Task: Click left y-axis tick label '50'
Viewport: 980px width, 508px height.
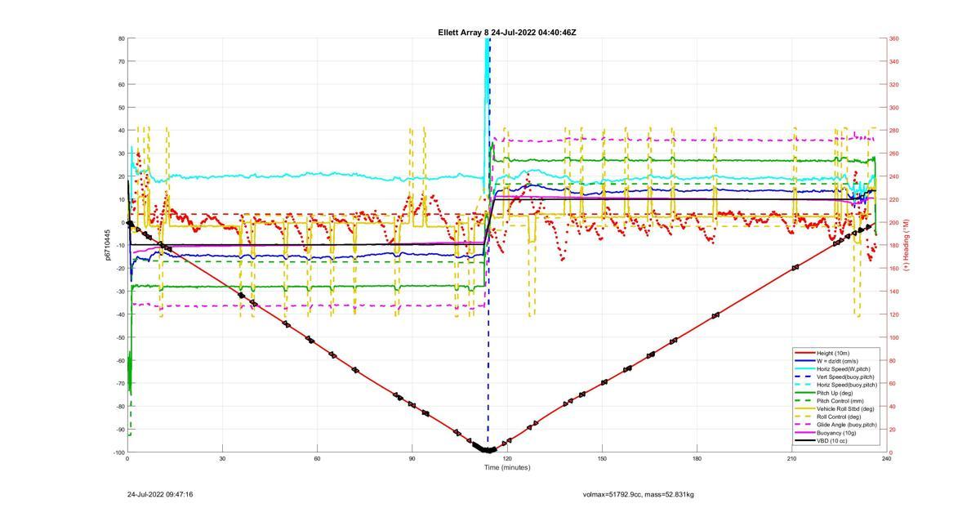Action: tap(121, 107)
